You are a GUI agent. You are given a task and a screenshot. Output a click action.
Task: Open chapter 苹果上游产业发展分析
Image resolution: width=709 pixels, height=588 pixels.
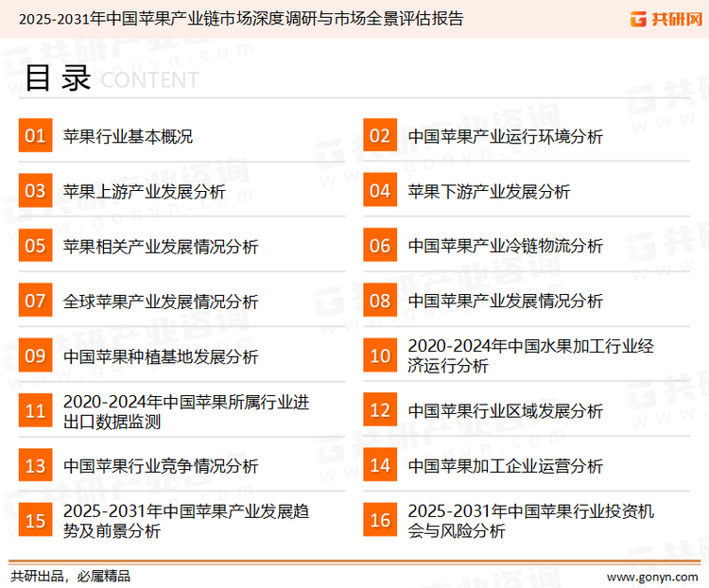145,191
